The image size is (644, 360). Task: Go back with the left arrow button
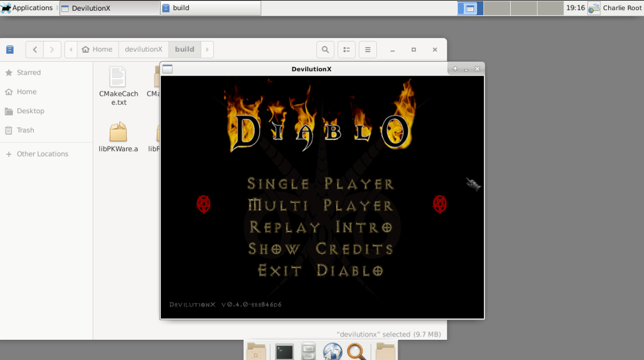click(x=35, y=49)
